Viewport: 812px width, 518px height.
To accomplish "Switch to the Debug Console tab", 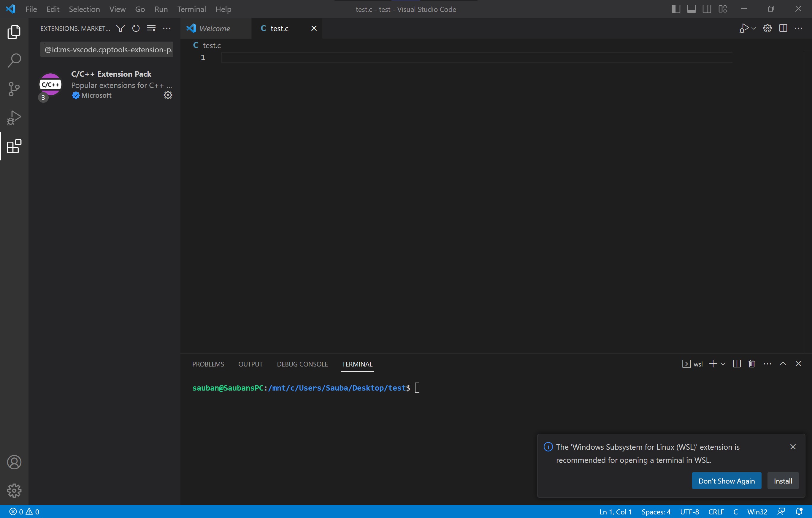I will (302, 364).
